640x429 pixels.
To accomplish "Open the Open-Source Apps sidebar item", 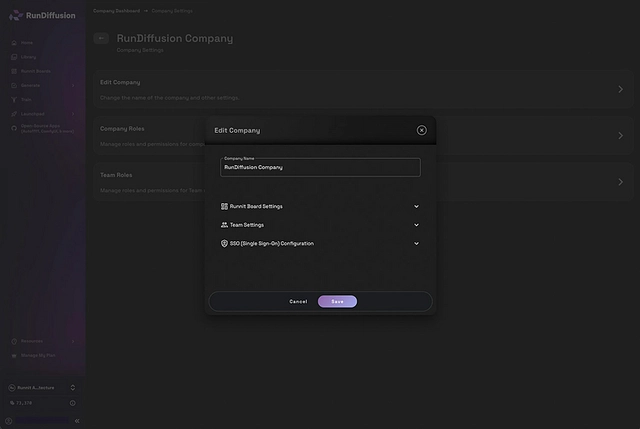I will pos(43,129).
